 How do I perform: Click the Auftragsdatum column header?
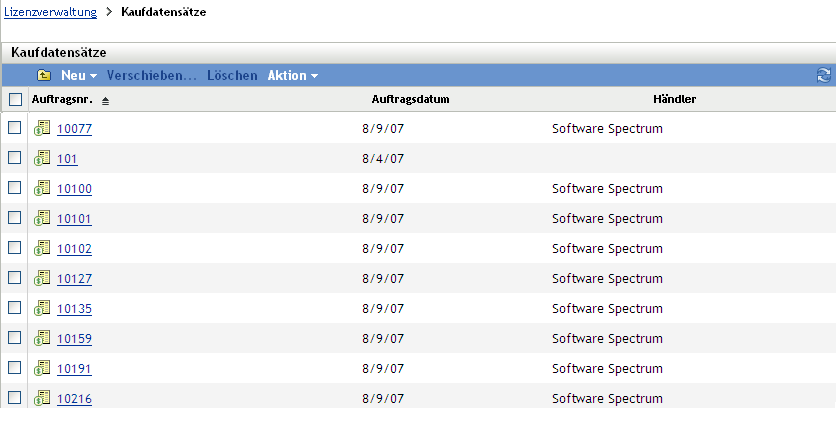[x=410, y=100]
